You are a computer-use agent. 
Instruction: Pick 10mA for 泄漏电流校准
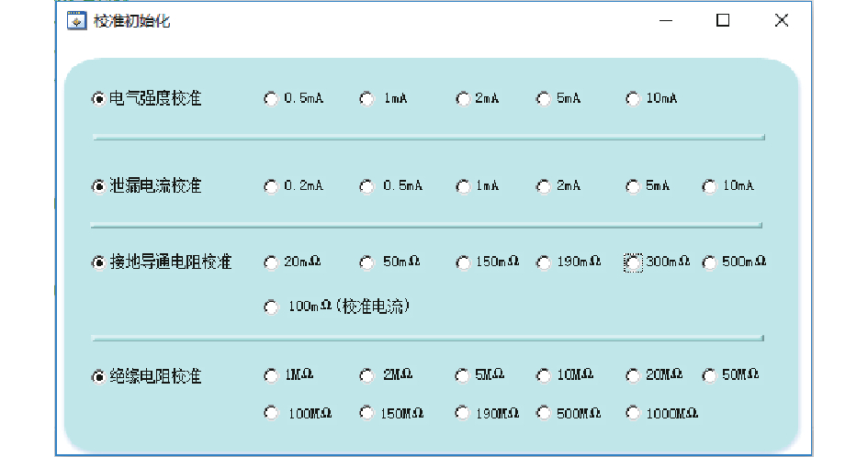[709, 186]
